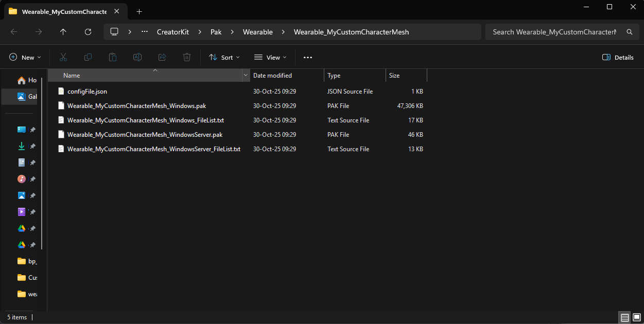This screenshot has width=644, height=324.
Task: Click the Paste clipboard icon
Action: pos(113,58)
